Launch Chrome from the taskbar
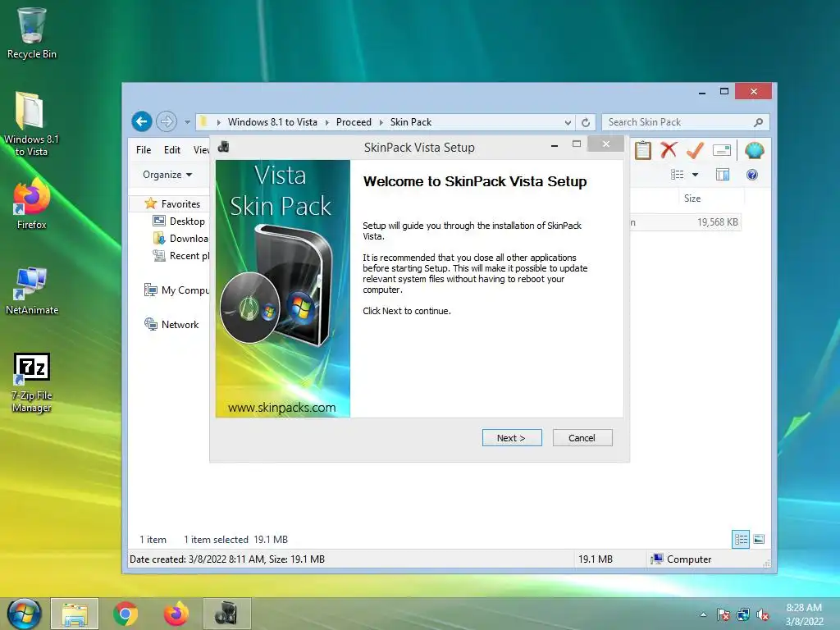Screen dimensions: 840x630 (126, 614)
